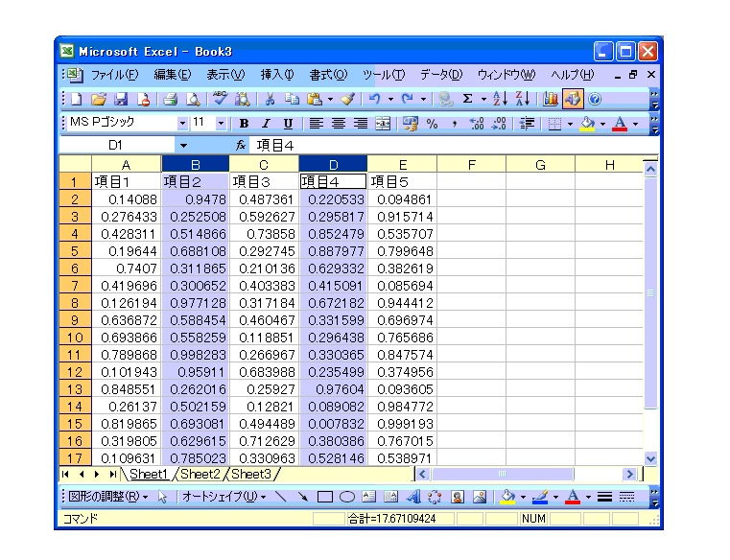Align text left in the formatting toolbar
Image resolution: width=730 pixels, height=560 pixels.
(x=317, y=124)
